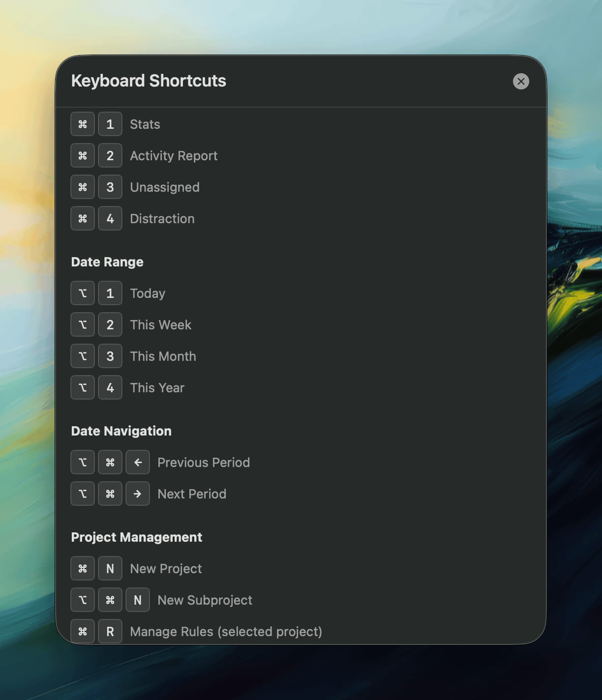Click the This Week shortcut label
Viewport: 602px width, 700px height.
[160, 325]
